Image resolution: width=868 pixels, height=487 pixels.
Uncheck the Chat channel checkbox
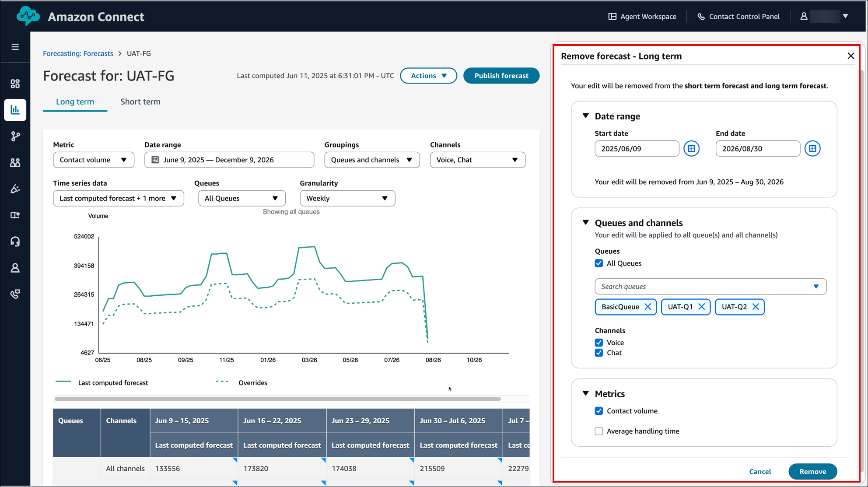click(x=599, y=353)
